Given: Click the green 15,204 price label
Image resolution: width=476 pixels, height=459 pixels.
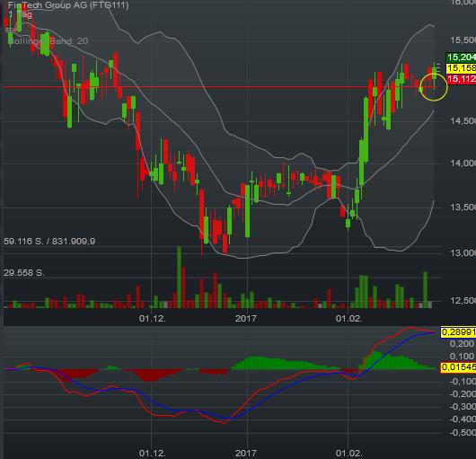Looking at the screenshot, I should pos(461,57).
